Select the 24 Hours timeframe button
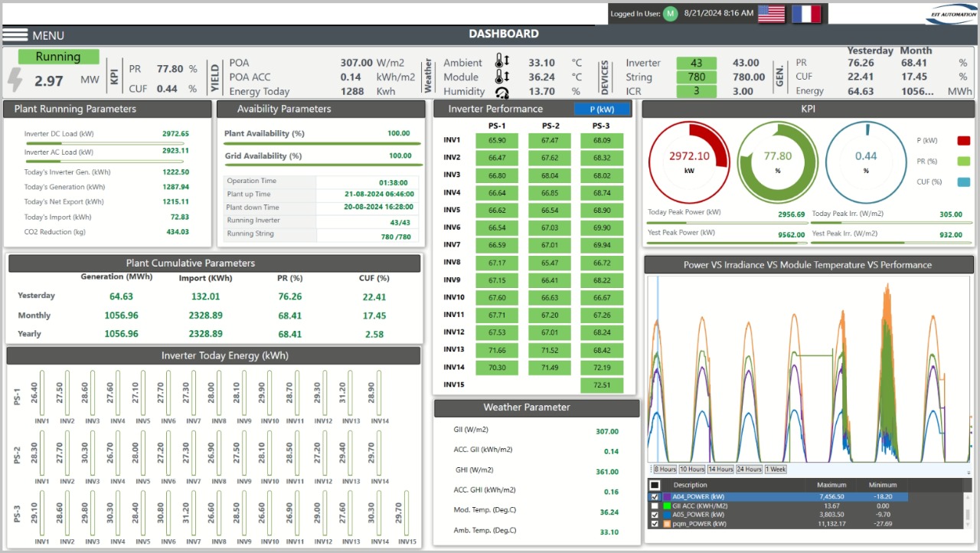This screenshot has width=980, height=553. [x=749, y=469]
